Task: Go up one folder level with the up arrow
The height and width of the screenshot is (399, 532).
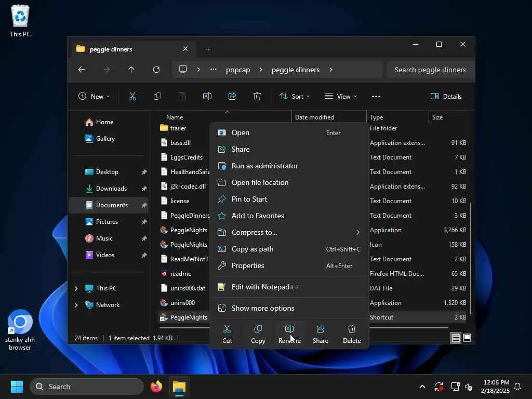Action: click(131, 70)
